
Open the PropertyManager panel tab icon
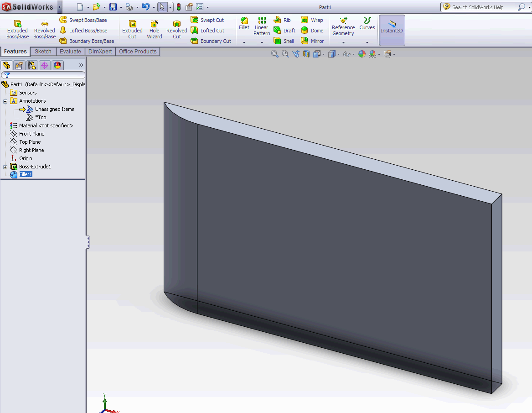(x=19, y=65)
